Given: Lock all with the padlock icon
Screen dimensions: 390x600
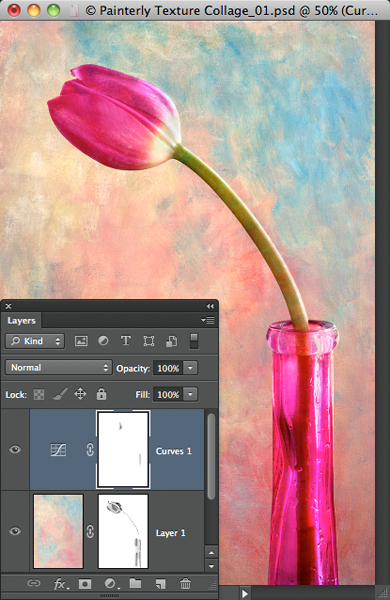Looking at the screenshot, I should 101,394.
